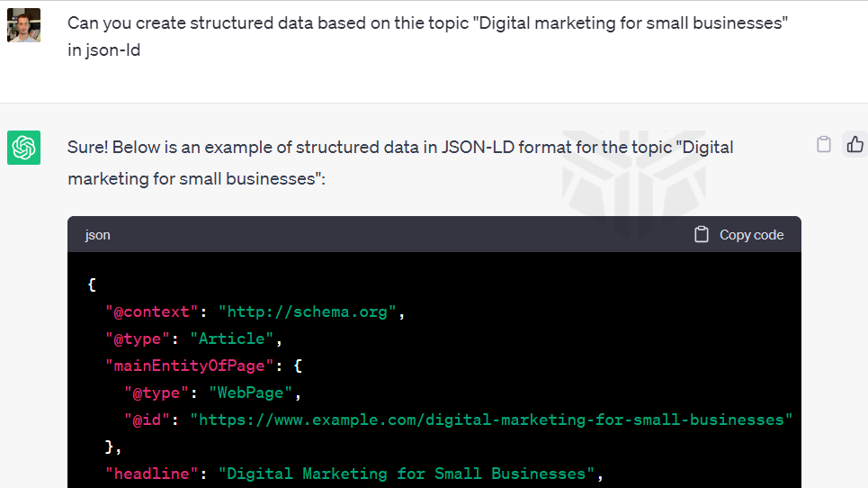Click the "headline" key in code
This screenshot has width=868, height=488.
pyautogui.click(x=152, y=474)
